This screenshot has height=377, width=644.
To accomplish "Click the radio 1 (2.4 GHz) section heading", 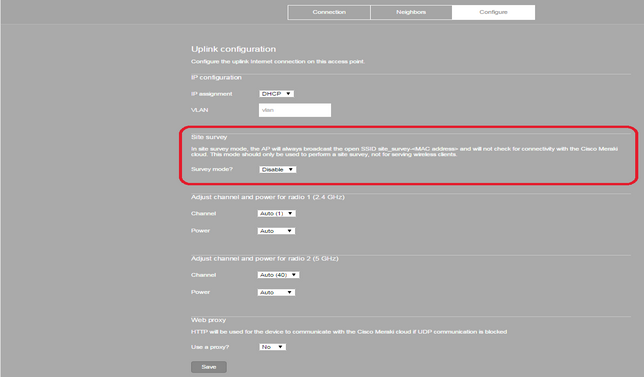I will pyautogui.click(x=267, y=197).
